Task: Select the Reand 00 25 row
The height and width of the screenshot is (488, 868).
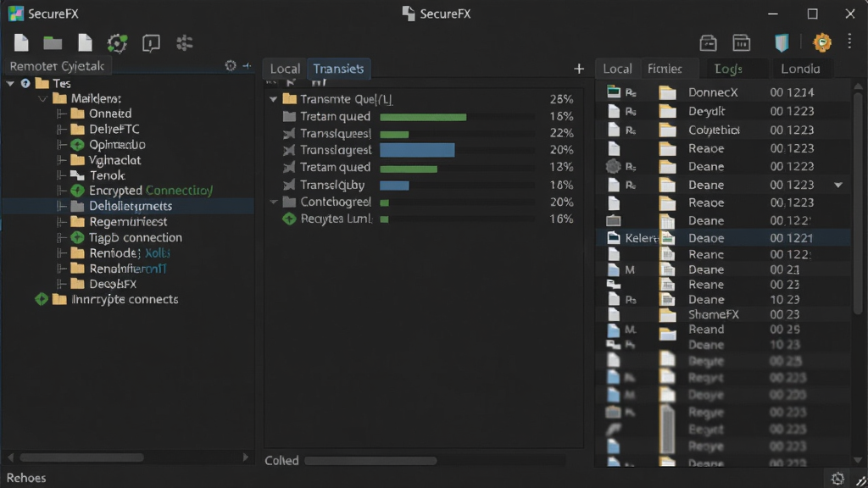Action: point(723,330)
